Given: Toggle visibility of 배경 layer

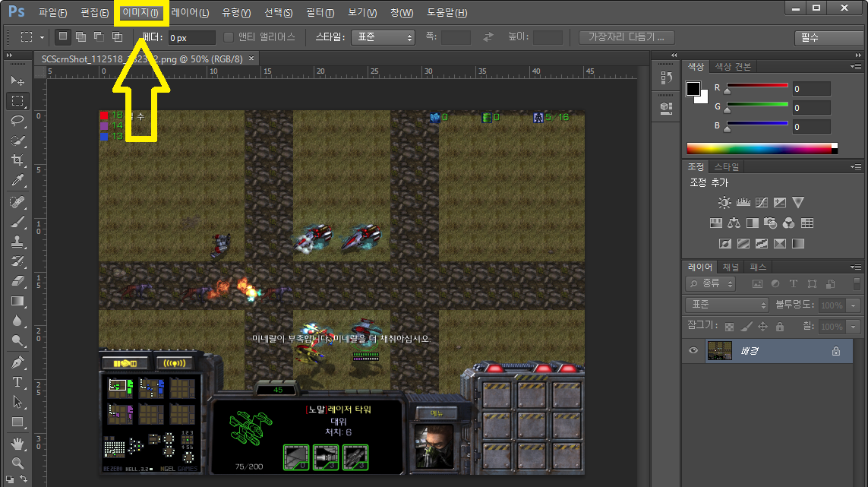Looking at the screenshot, I should [x=693, y=351].
